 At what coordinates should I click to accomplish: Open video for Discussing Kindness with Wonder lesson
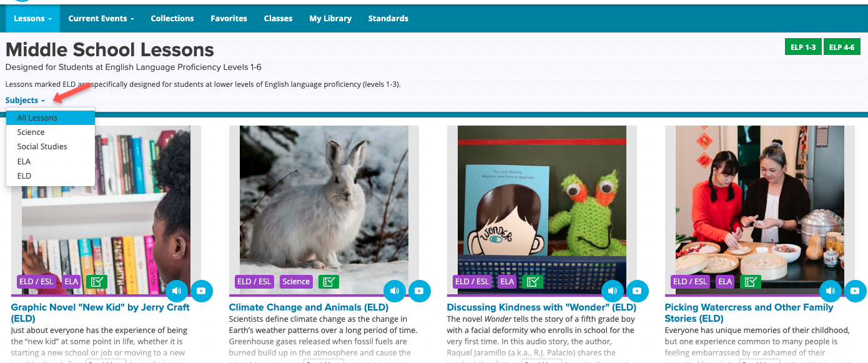pyautogui.click(x=637, y=291)
